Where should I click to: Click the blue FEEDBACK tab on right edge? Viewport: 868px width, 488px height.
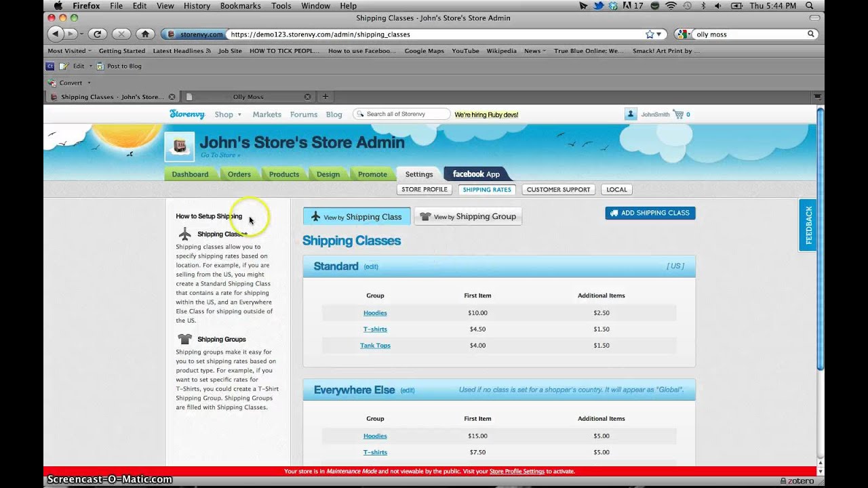[807, 224]
